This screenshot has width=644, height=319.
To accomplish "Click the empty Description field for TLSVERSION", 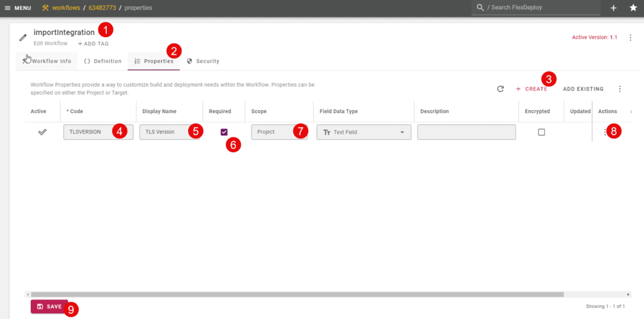I will [x=467, y=132].
